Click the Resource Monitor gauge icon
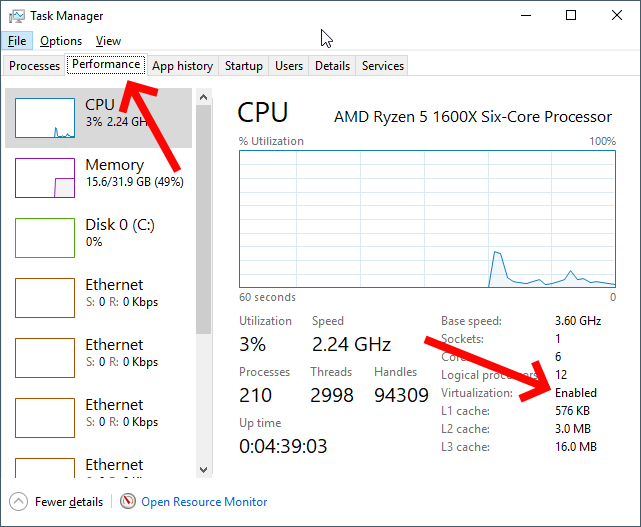Viewport: 641px width, 527px height. click(128, 501)
